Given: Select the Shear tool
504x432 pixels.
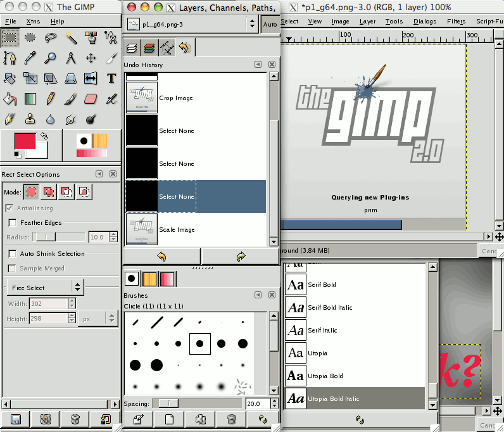Looking at the screenshot, I should coord(51,79).
